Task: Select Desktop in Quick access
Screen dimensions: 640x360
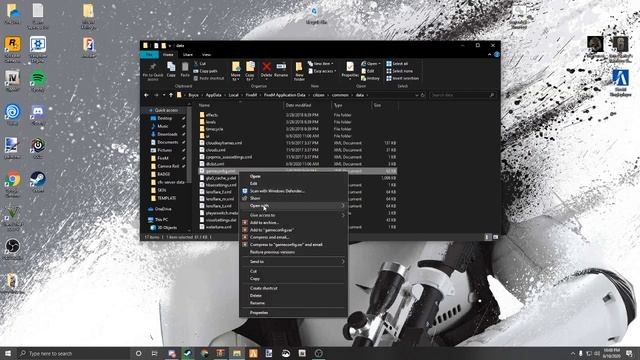Action: (164, 118)
